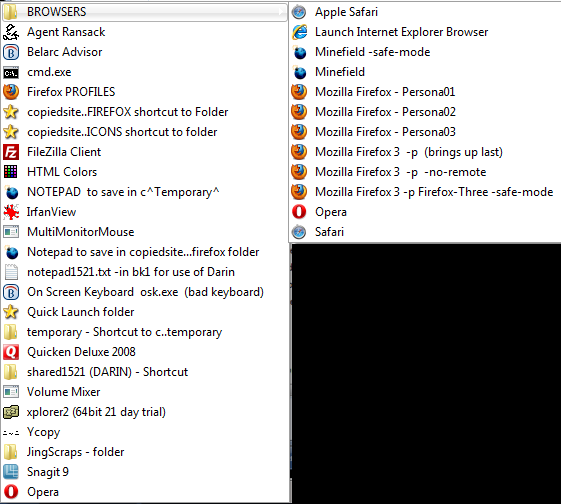This screenshot has width=561, height=504.
Task: Click the Belarc Advisor icon
Action: pyautogui.click(x=11, y=52)
